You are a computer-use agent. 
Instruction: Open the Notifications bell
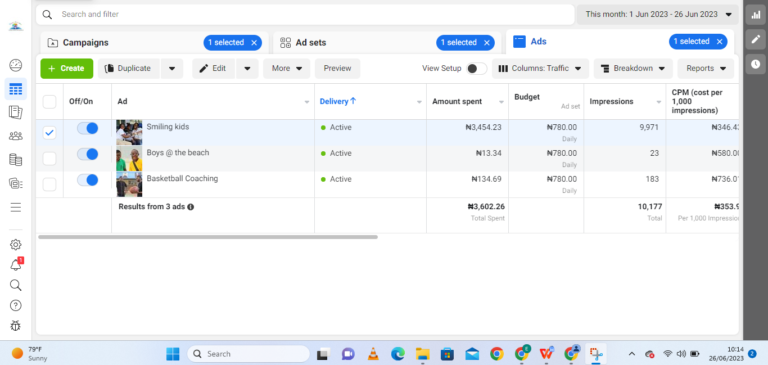click(16, 265)
